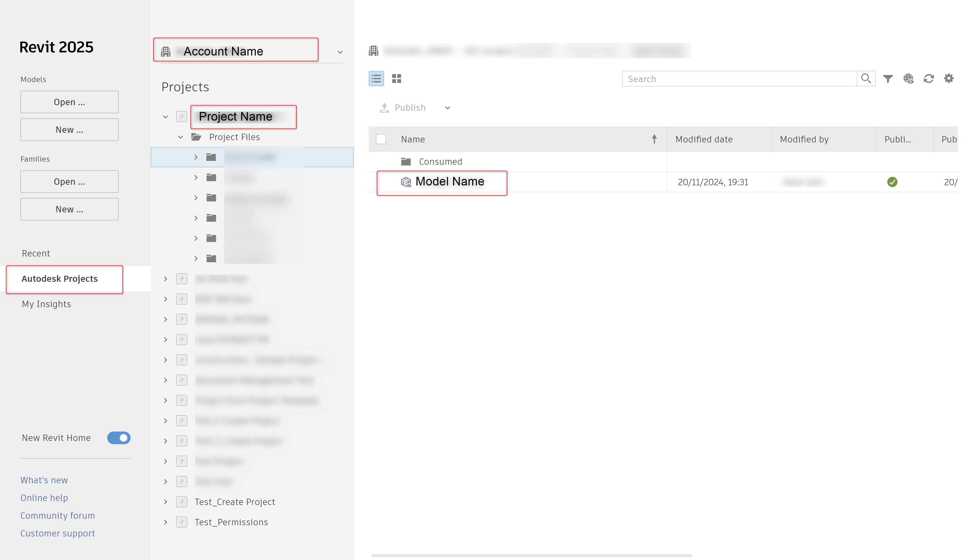This screenshot has width=973, height=560.
Task: Open the Recent section
Action: point(36,253)
